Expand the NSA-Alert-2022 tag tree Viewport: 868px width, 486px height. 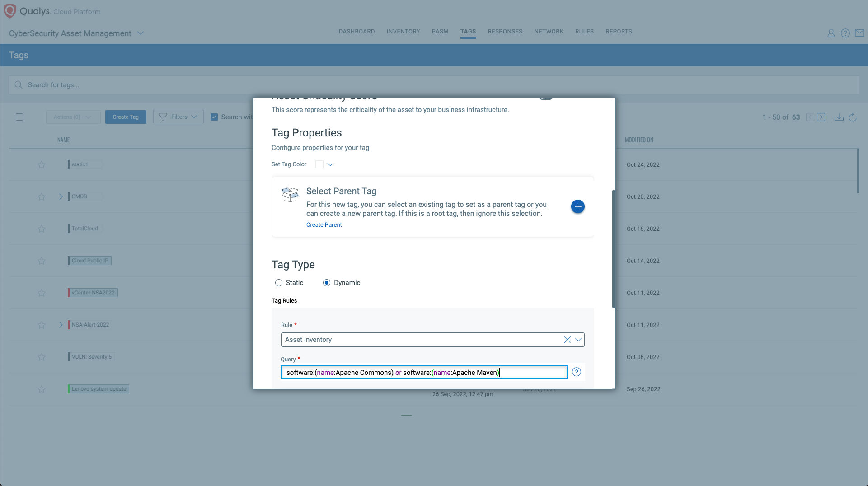pyautogui.click(x=61, y=325)
